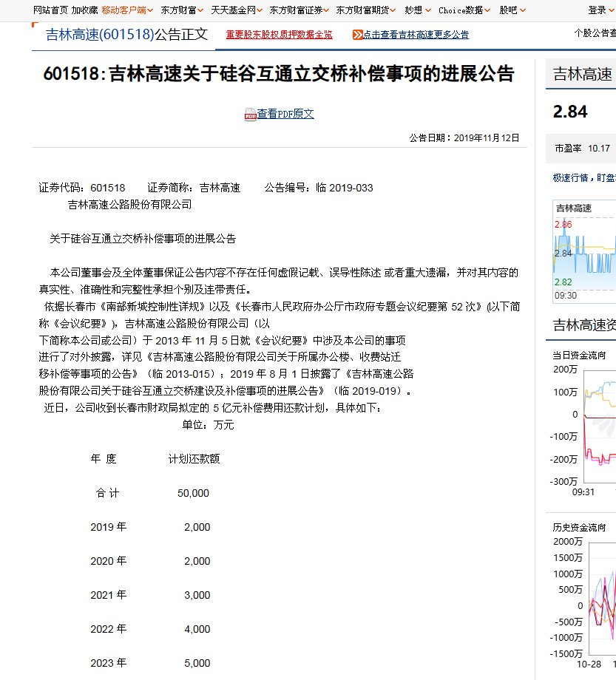The width and height of the screenshot is (616, 680).
Task: Click the 公告编号：临 2019-033 text
Action: pos(319,188)
